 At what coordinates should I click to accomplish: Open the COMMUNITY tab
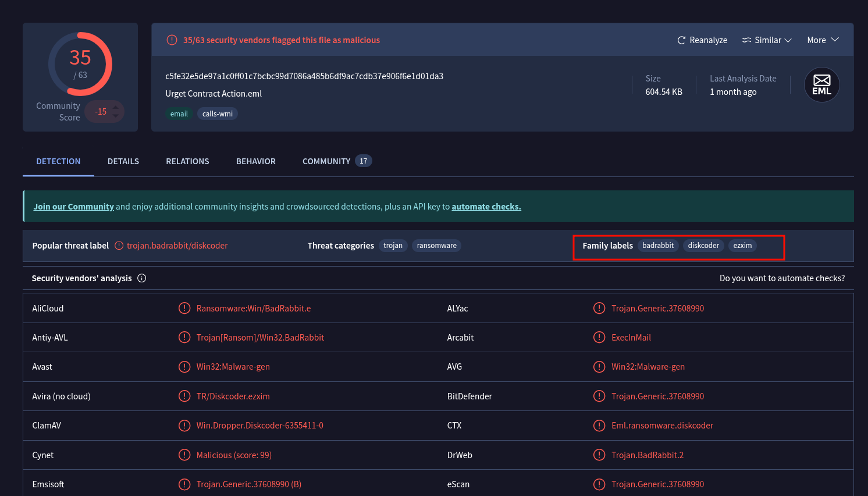coord(337,161)
